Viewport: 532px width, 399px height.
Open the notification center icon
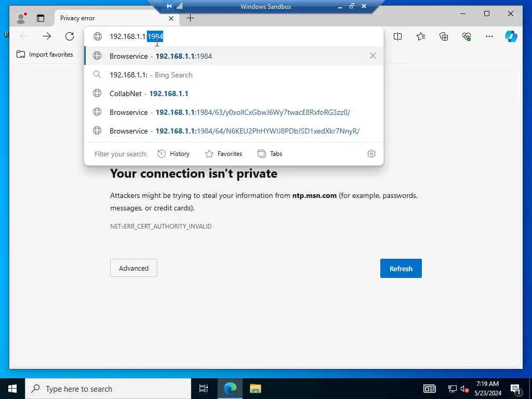click(x=516, y=389)
